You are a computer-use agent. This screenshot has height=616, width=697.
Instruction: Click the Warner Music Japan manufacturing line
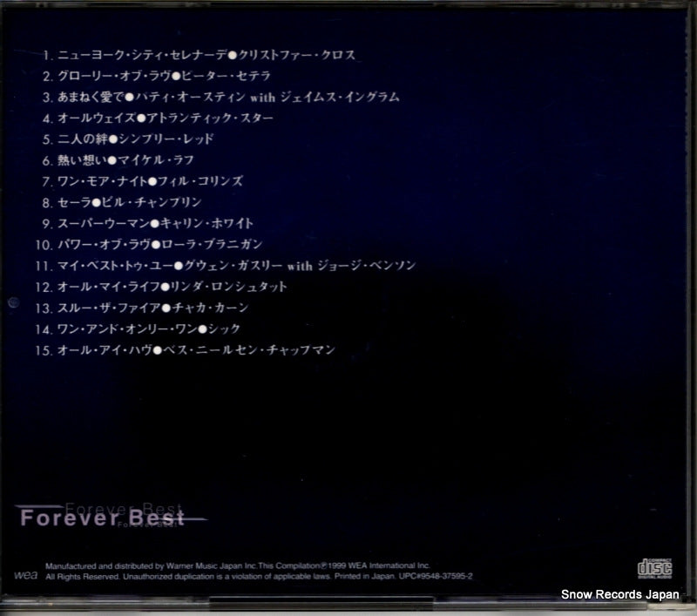click(x=238, y=565)
